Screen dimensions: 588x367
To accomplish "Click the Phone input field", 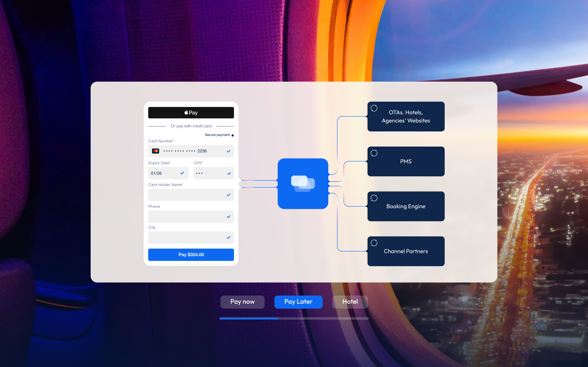I will click(187, 217).
